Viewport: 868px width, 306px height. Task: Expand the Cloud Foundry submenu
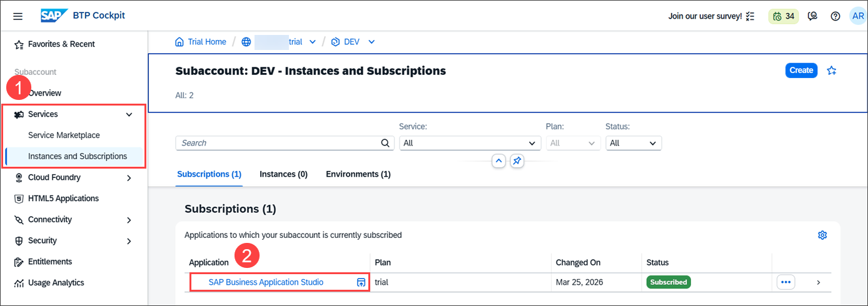[x=129, y=178]
